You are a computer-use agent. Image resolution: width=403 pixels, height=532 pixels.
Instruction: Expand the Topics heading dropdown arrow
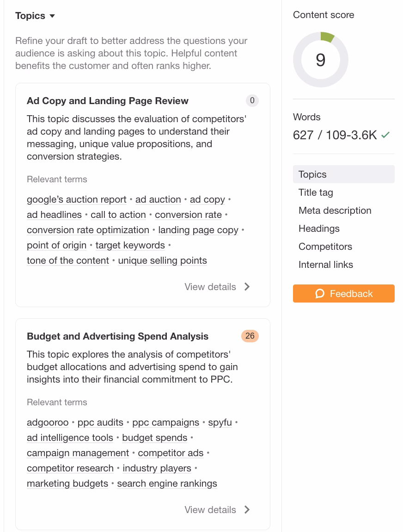point(52,16)
